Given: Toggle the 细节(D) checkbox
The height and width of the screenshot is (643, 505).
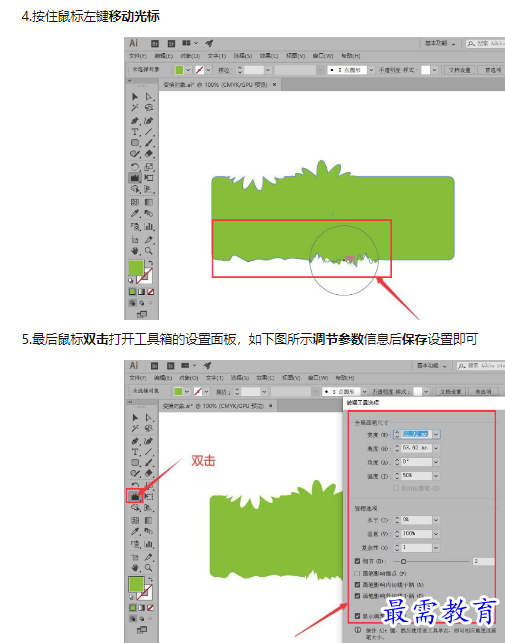Looking at the screenshot, I should coord(357,561).
